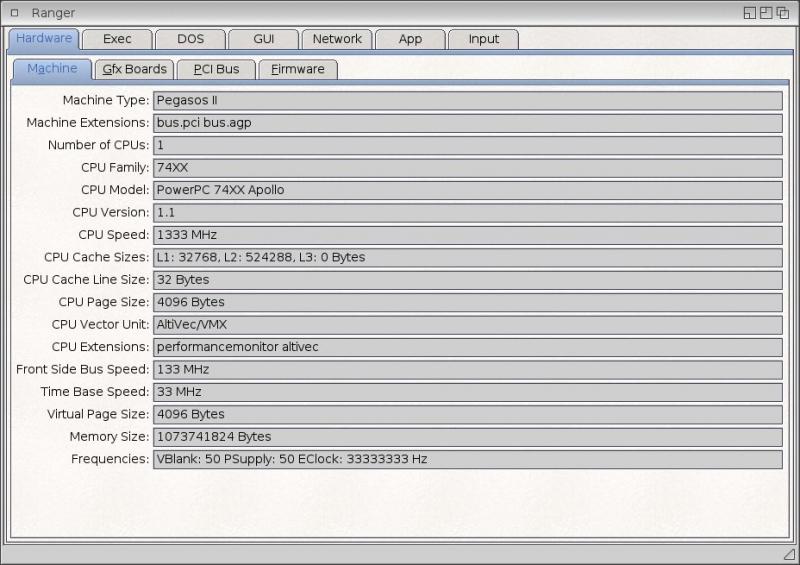The image size is (800, 565).
Task: Switch to the Exec tab
Action: (117, 39)
